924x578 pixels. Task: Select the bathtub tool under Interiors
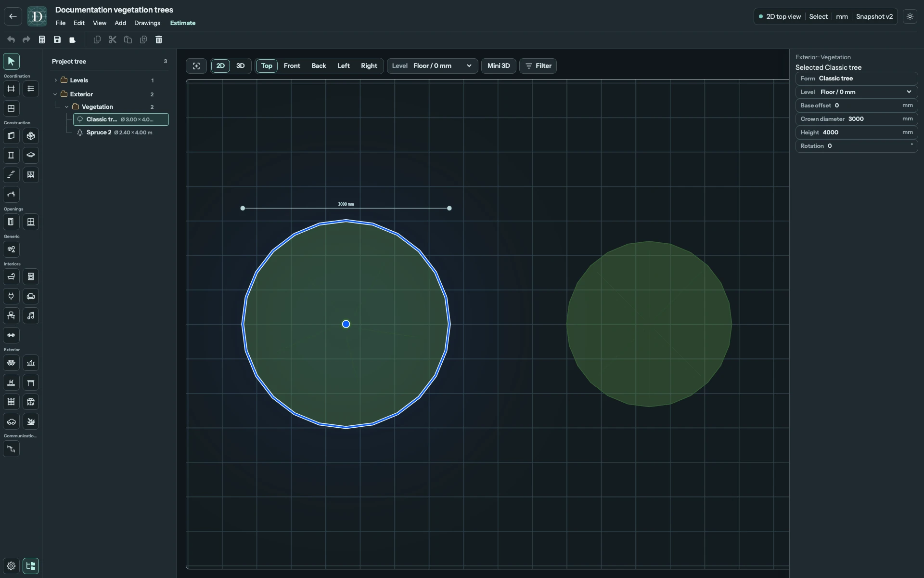(x=11, y=276)
